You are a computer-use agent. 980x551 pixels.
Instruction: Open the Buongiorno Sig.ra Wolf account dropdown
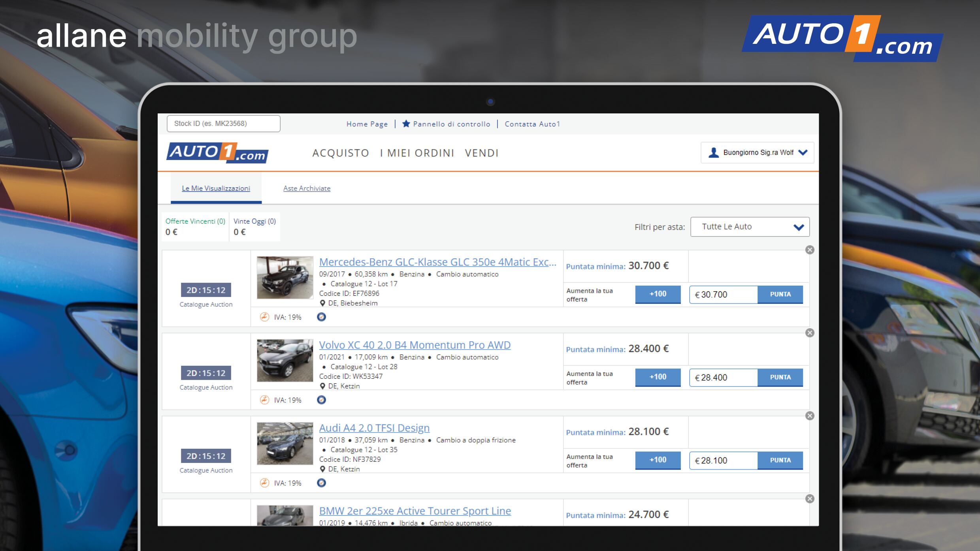(x=757, y=152)
